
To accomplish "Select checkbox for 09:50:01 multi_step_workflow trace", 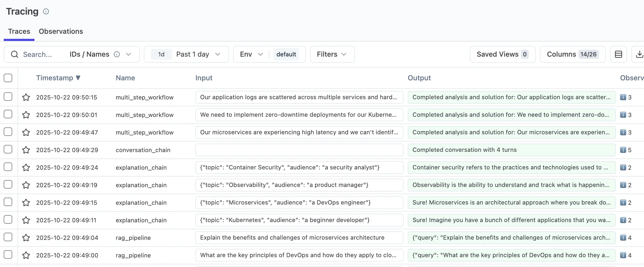I will pyautogui.click(x=8, y=114).
